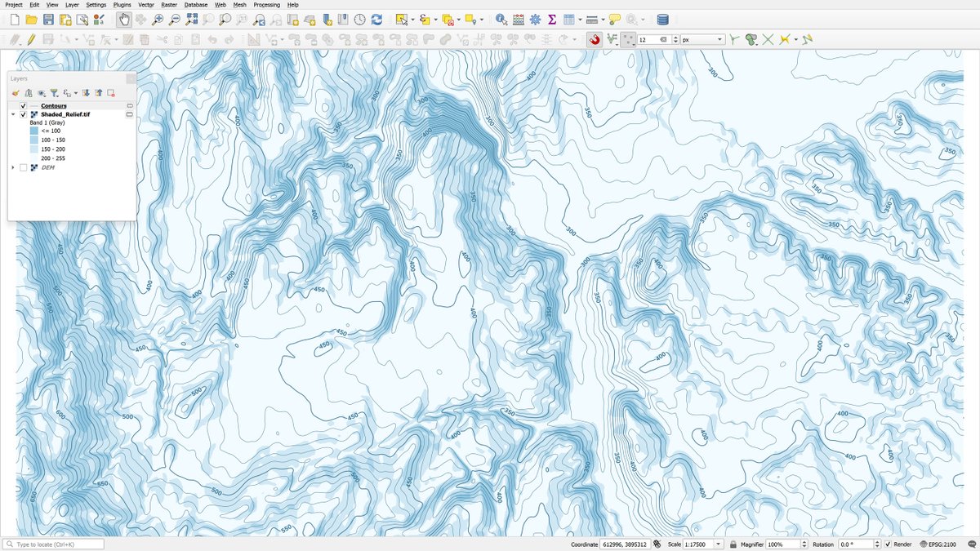This screenshot has height=551, width=980.
Task: Open the Scale 1:17500 dropdown
Action: pyautogui.click(x=718, y=544)
